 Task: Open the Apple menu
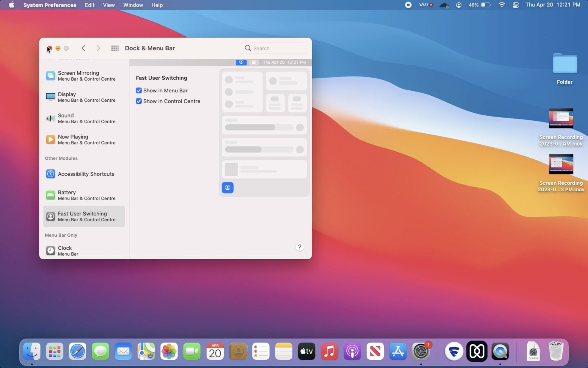11,5
